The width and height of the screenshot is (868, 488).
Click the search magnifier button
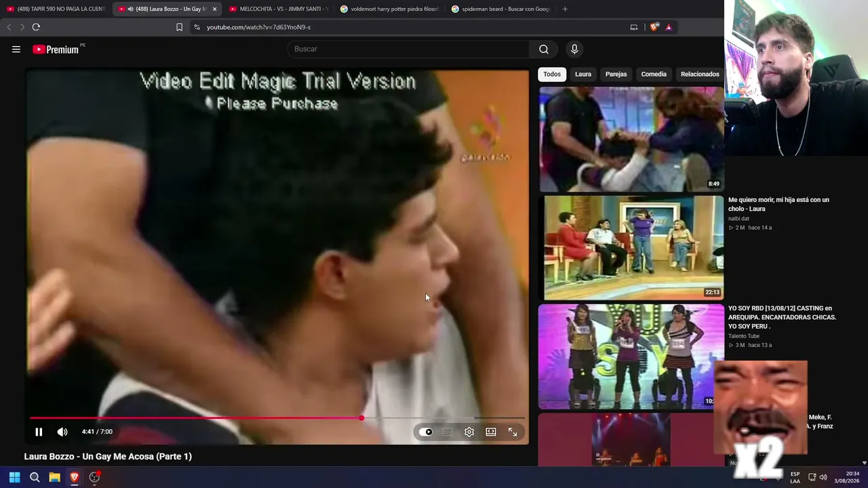coord(544,49)
